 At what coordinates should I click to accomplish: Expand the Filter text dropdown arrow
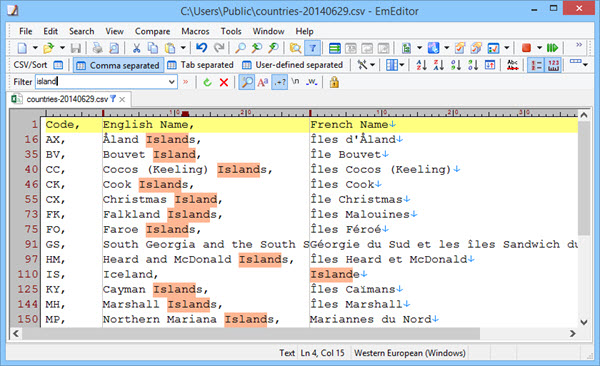[172, 82]
